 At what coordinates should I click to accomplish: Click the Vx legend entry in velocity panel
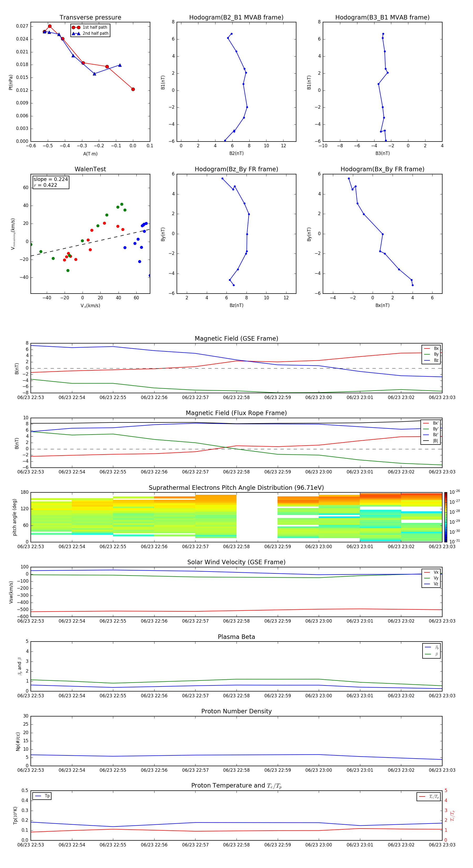click(x=431, y=572)
